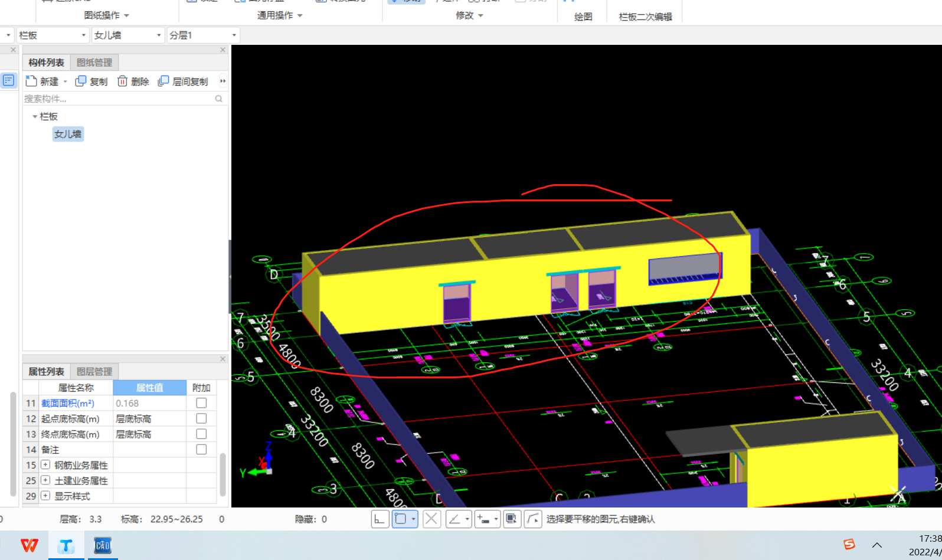
Task: Select the 女儿墙 item in component tree
Action: (68, 134)
